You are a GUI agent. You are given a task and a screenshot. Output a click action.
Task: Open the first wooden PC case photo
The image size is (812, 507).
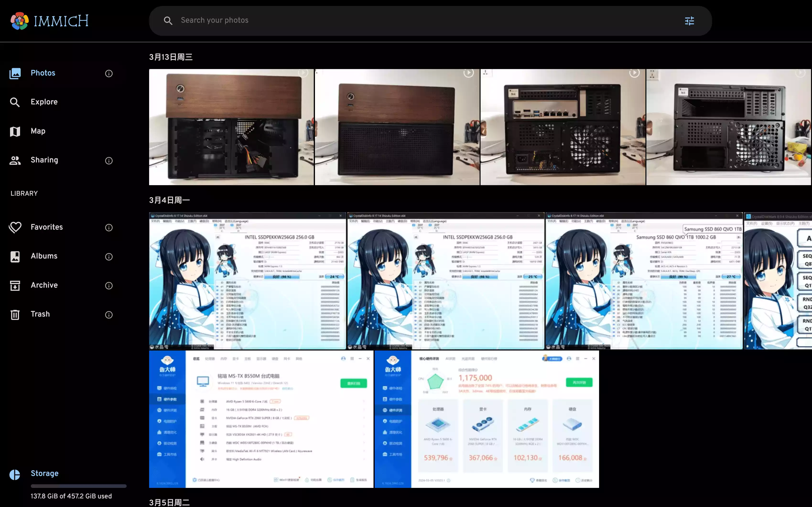(x=231, y=127)
